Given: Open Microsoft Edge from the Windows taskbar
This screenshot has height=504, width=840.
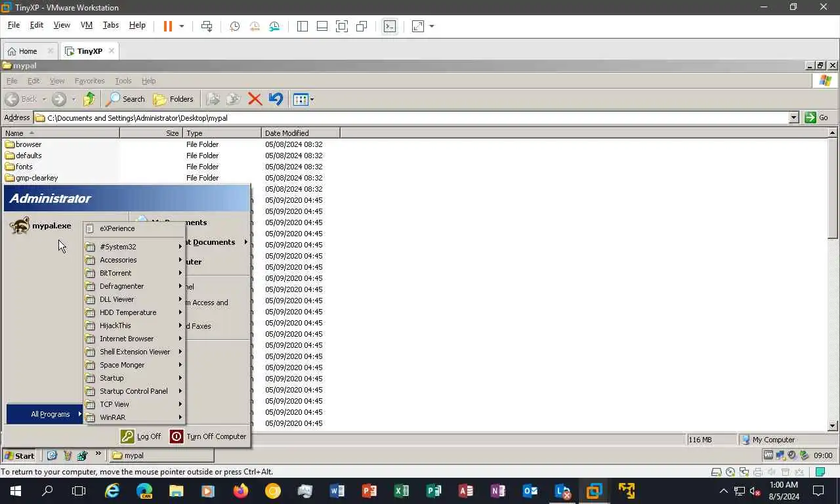Looking at the screenshot, I should [144, 490].
